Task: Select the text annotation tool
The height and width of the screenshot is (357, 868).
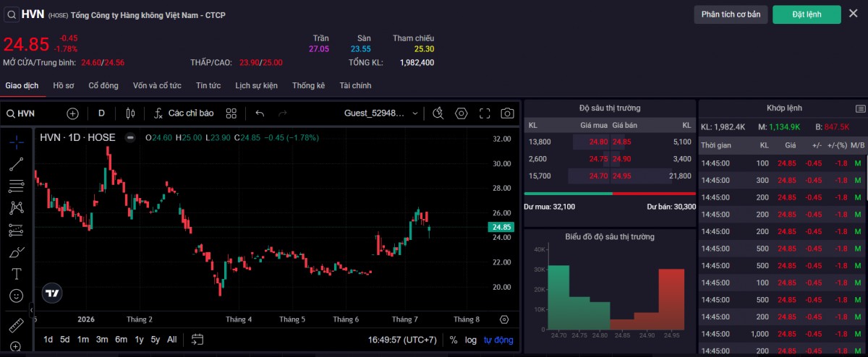Action: tap(16, 274)
